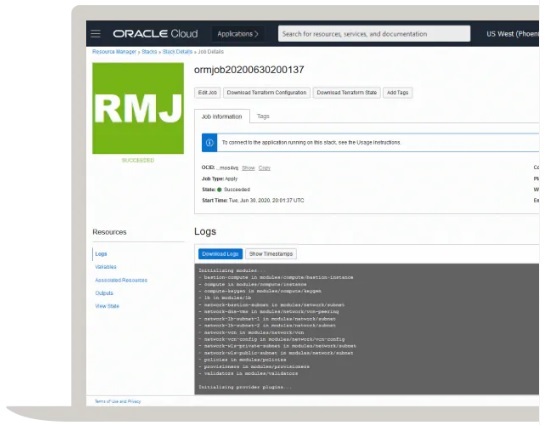Show the full OCID value
Screen dimensions: 545x428
[248, 168]
